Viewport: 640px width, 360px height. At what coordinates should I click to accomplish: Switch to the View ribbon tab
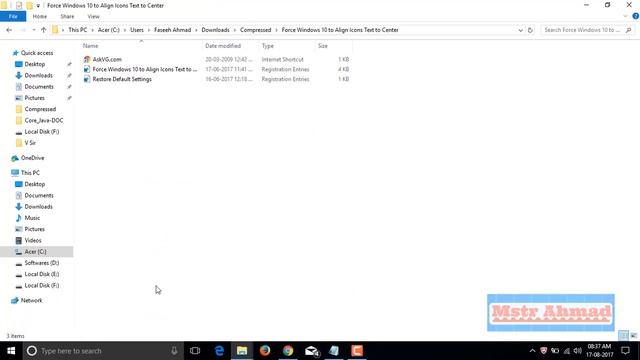pyautogui.click(x=93, y=16)
